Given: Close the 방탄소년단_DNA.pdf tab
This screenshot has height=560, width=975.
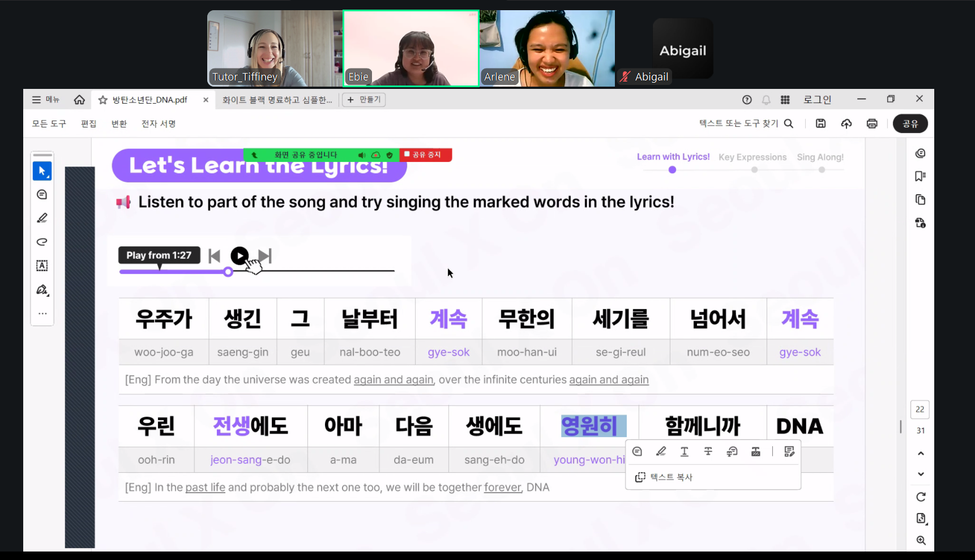Looking at the screenshot, I should [x=206, y=100].
